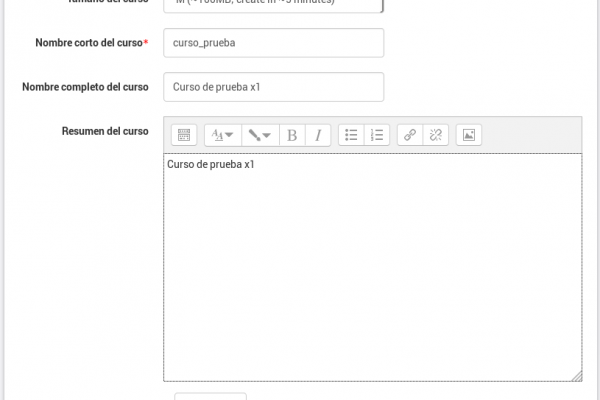Click the Nombre completo del curso label
The height and width of the screenshot is (400, 600).
(85, 87)
